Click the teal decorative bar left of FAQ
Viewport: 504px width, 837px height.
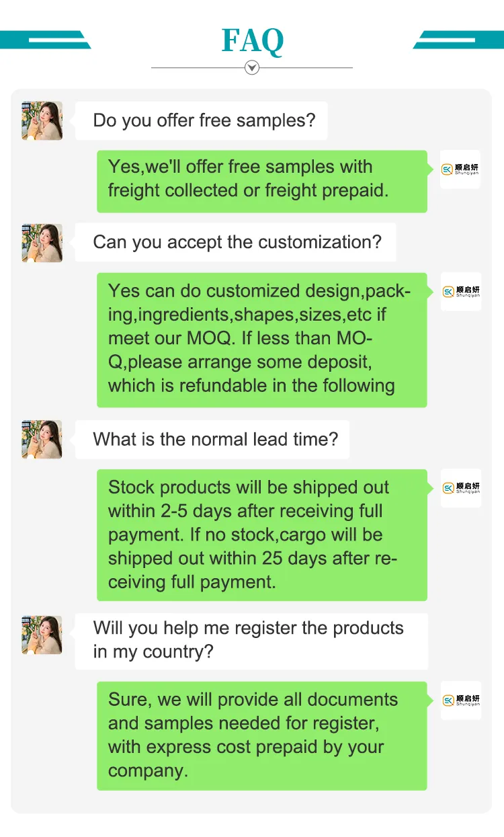[x=44, y=40]
